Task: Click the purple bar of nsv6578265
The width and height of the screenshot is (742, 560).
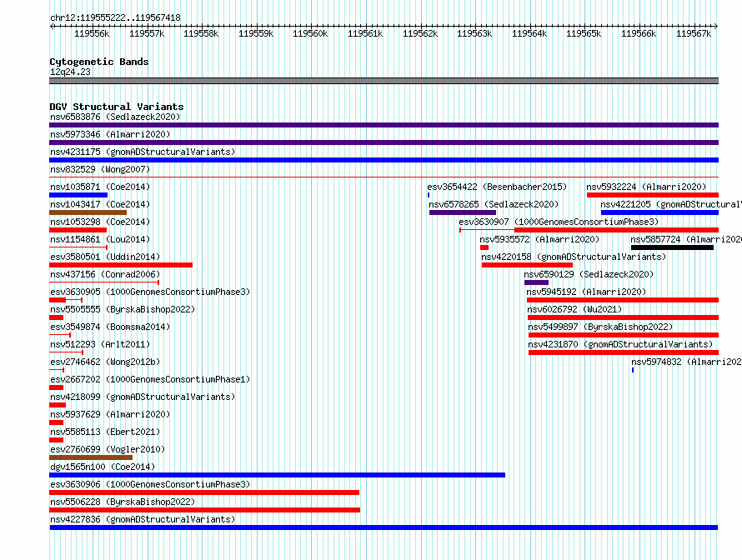Action: pyautogui.click(x=463, y=212)
